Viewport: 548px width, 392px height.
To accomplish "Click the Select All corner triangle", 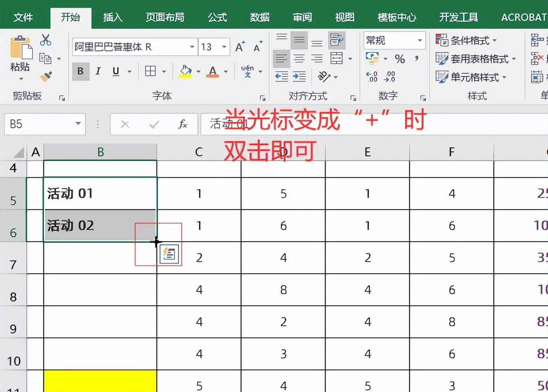I will pos(18,152).
